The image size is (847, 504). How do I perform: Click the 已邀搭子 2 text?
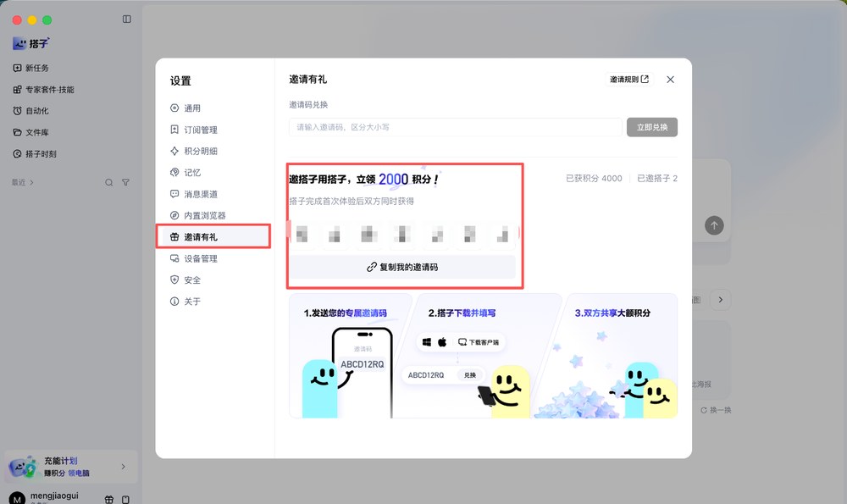(657, 178)
